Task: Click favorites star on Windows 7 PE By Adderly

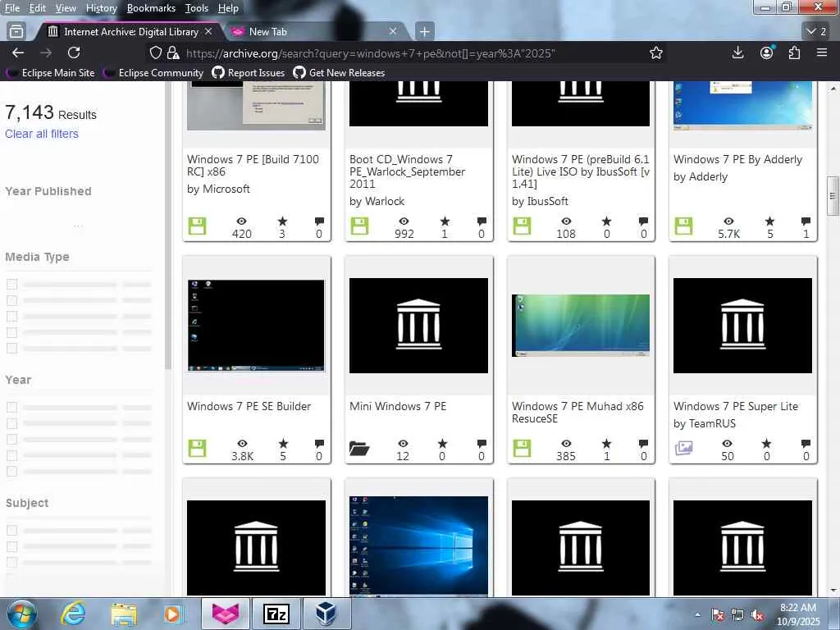Action: point(769,221)
